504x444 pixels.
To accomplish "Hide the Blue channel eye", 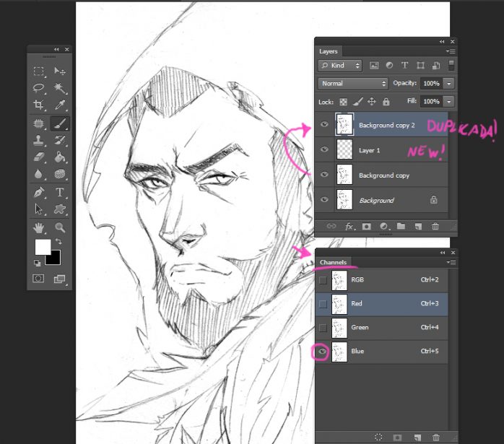I will (x=323, y=352).
